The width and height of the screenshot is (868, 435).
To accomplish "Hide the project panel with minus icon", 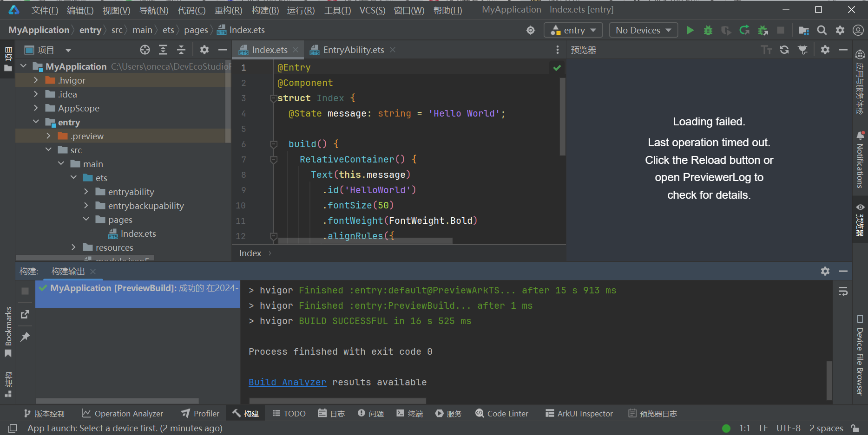I will coord(223,50).
